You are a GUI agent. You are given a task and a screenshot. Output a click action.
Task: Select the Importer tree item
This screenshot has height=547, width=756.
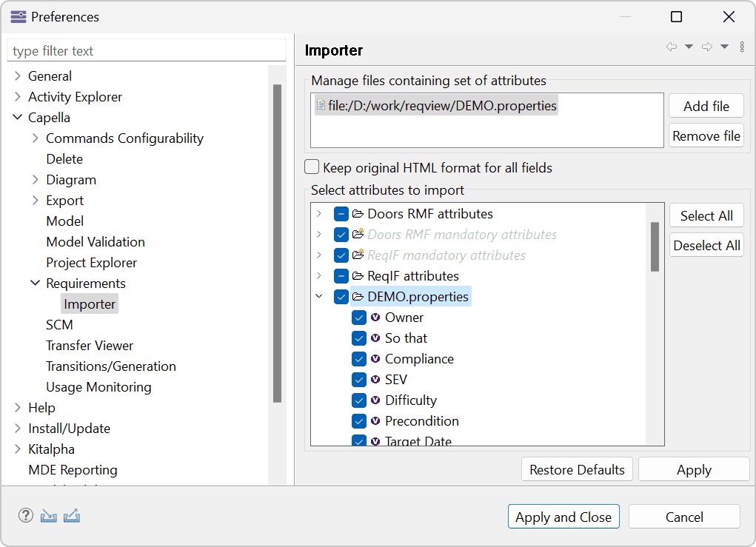click(x=90, y=304)
